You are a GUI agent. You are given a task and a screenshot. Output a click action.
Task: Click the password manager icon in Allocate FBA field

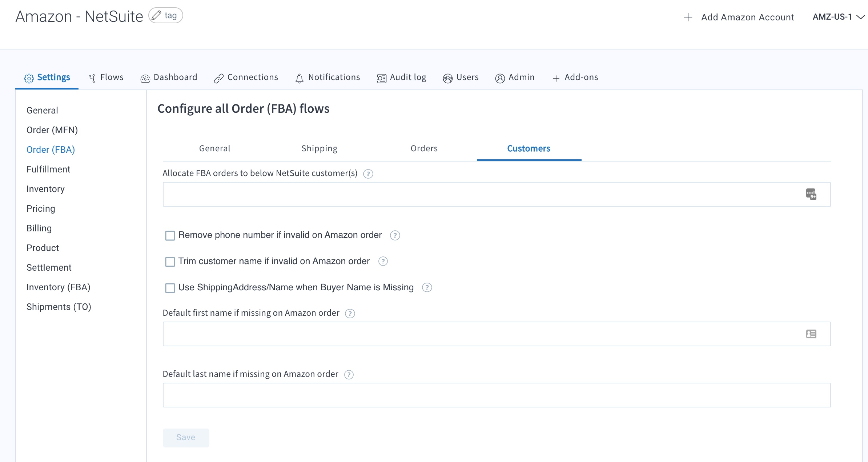[811, 194]
